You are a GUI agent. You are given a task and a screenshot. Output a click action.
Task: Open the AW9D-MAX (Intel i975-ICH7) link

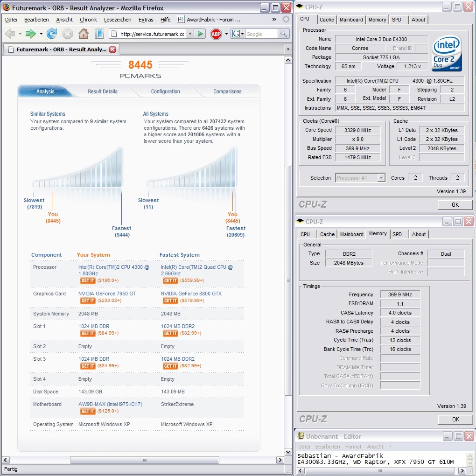(110, 404)
